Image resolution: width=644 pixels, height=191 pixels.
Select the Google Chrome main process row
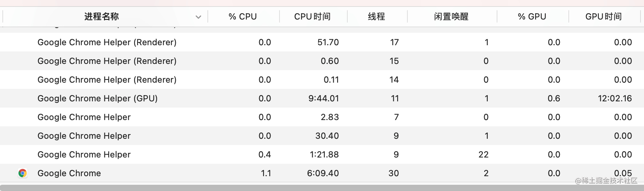[x=322, y=173]
